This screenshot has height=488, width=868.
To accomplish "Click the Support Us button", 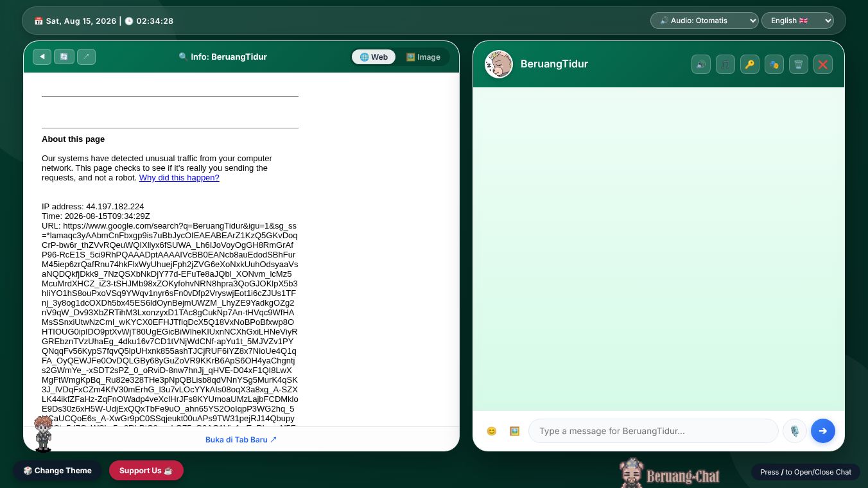I will click(x=146, y=471).
